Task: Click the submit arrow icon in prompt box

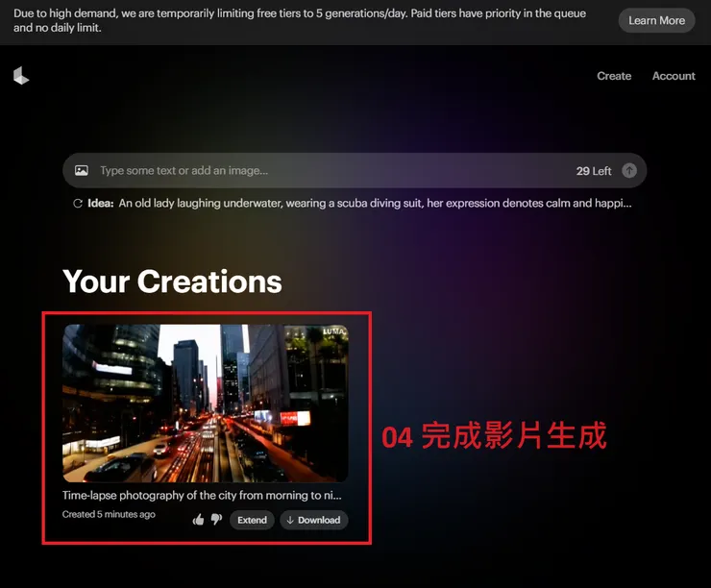Action: click(629, 170)
